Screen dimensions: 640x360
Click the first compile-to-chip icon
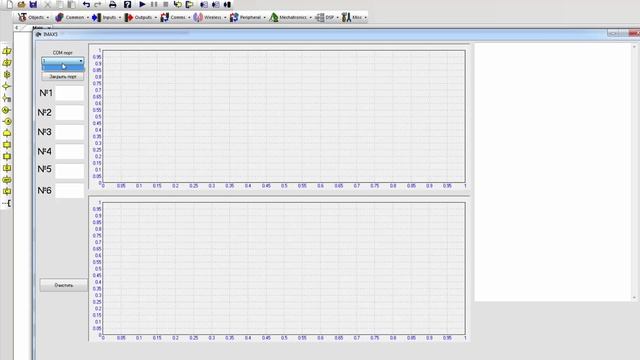pos(204,4)
